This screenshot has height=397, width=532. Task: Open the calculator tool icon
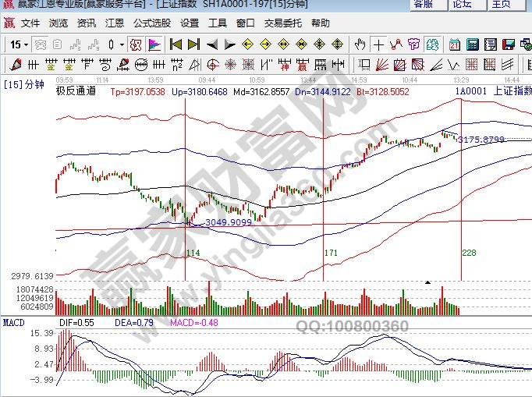point(471,44)
